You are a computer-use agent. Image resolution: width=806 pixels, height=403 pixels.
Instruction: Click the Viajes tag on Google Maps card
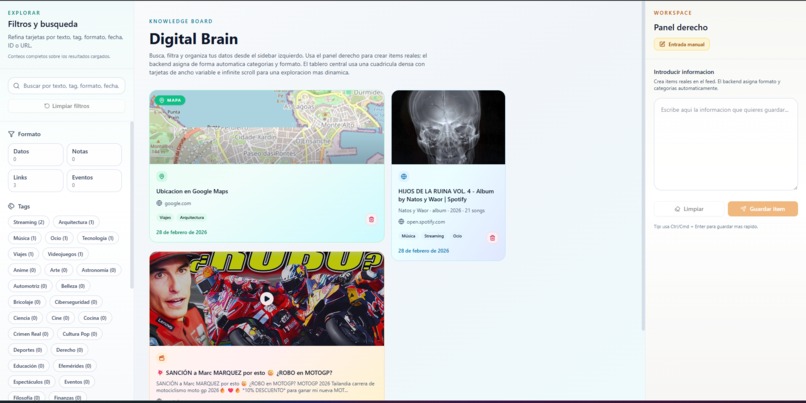click(x=165, y=217)
